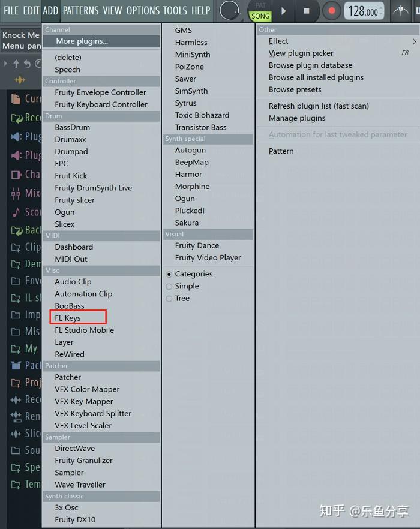This screenshot has height=529, width=420.
Task: Toggle the SONG mode button
Action: coord(260,16)
